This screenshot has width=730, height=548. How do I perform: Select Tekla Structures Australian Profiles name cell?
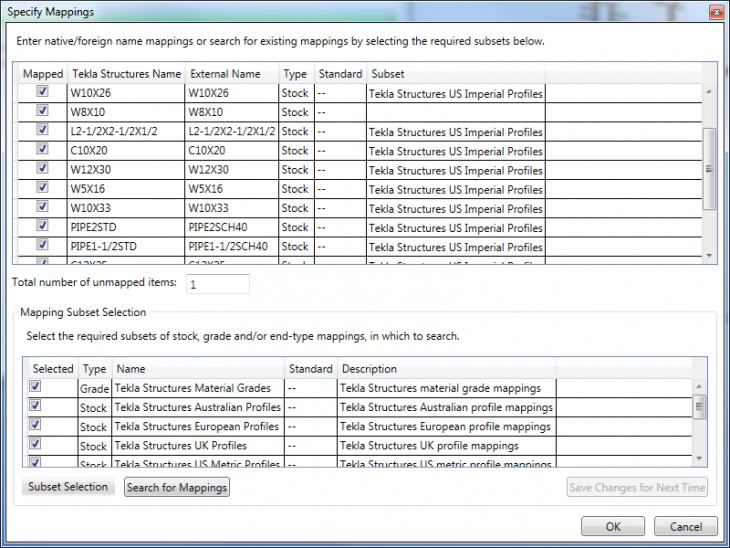tap(198, 407)
